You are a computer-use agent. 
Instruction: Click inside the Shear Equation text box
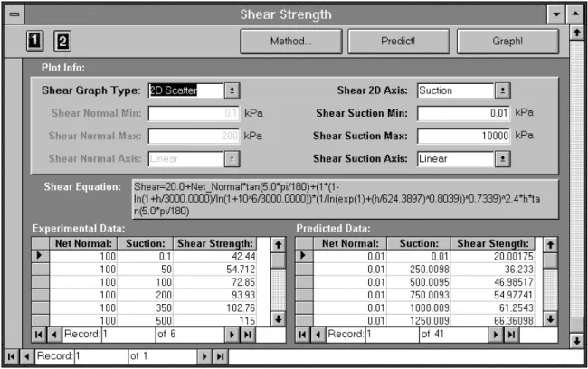click(x=345, y=199)
